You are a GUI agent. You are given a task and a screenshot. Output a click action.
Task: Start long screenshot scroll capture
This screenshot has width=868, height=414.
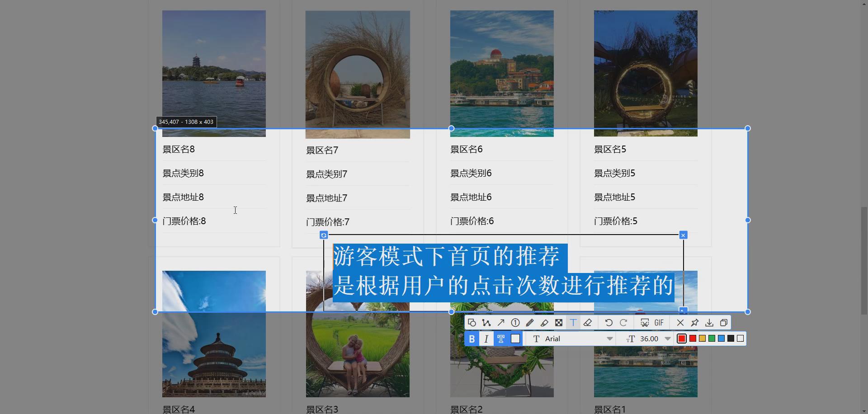point(645,323)
